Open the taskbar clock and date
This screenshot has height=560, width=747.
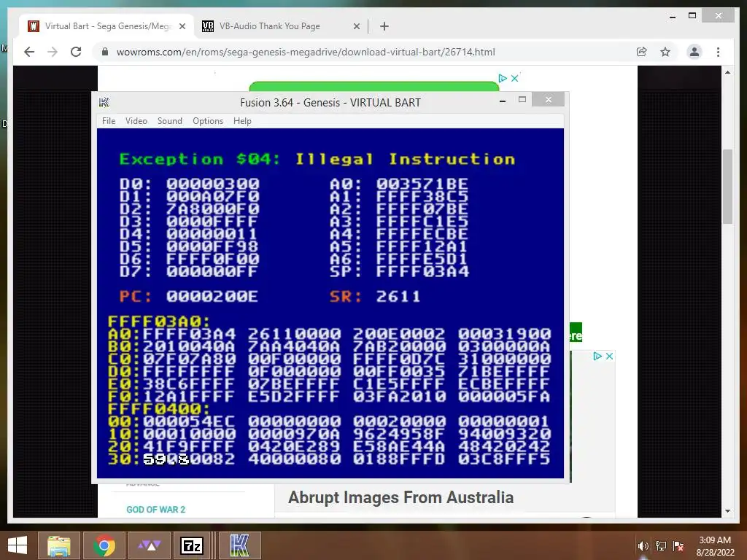[715, 546]
